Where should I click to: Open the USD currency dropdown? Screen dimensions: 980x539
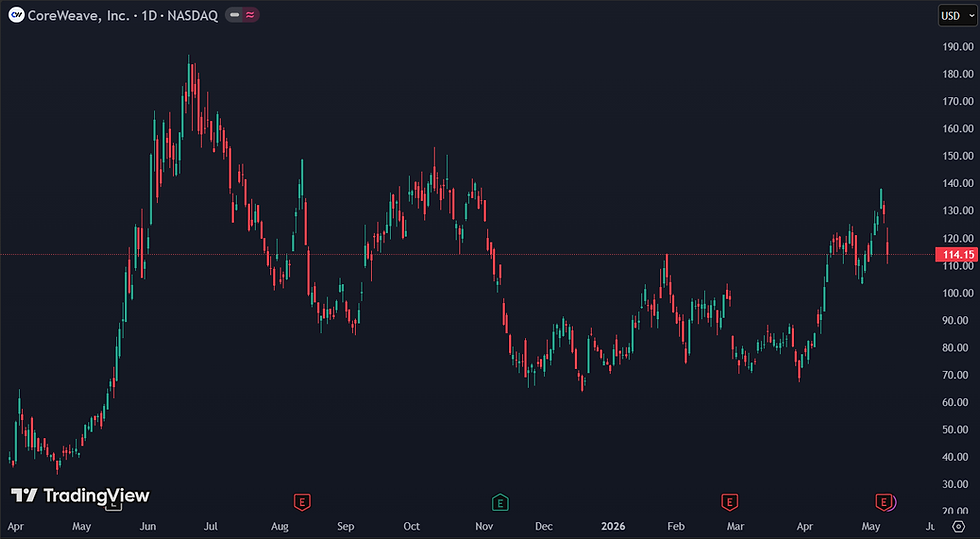click(x=958, y=16)
